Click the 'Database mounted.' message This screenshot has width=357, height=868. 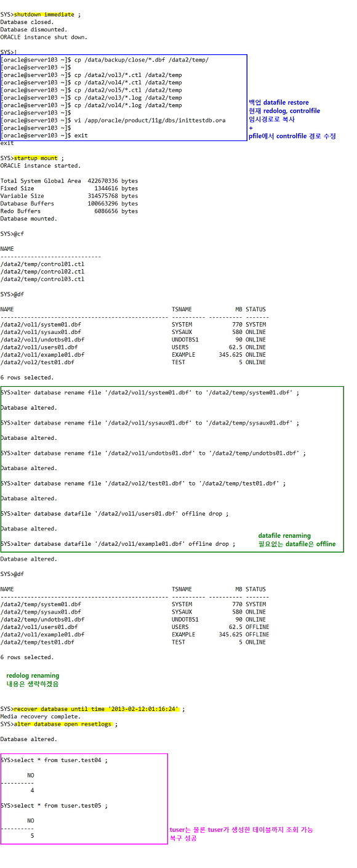[28, 219]
